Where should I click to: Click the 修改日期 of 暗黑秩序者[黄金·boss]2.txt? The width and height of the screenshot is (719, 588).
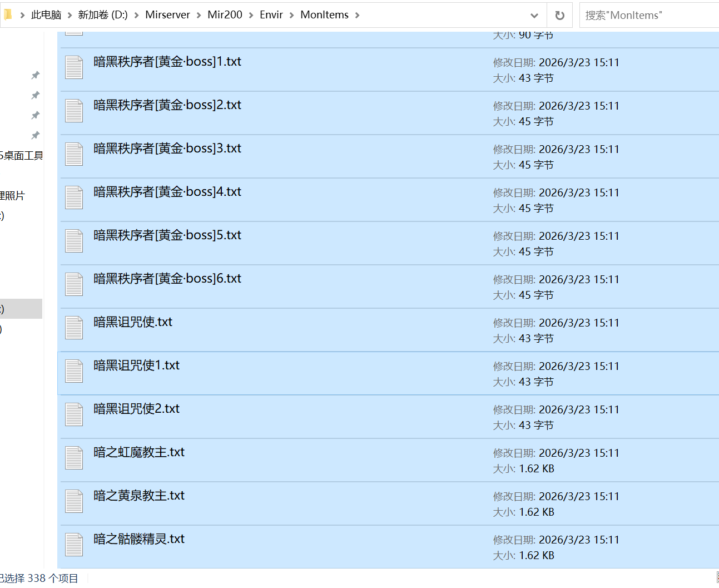click(556, 106)
